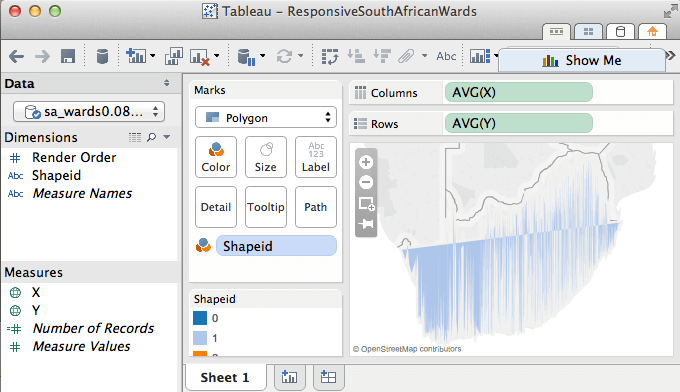The height and width of the screenshot is (392, 680).
Task: Select the Measure Values field
Action: (x=81, y=346)
